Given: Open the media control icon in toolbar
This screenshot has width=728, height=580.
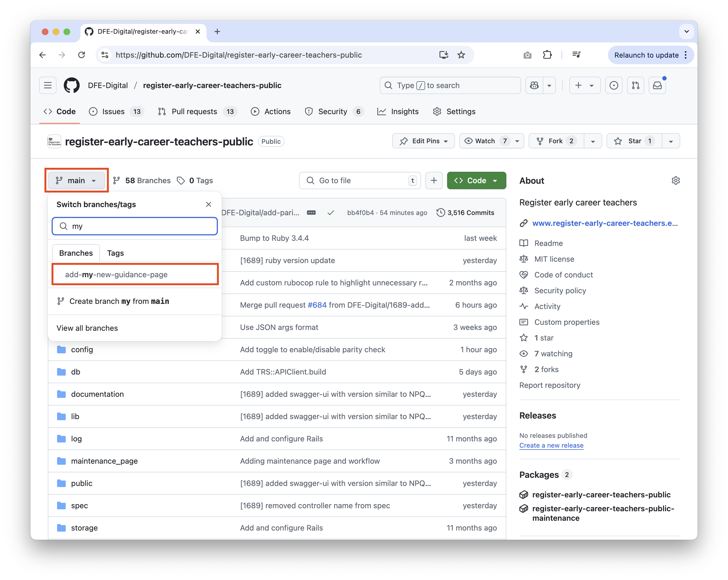Looking at the screenshot, I should tap(576, 55).
